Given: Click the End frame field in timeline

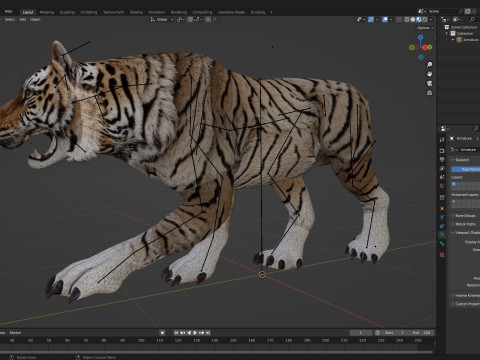Looking at the screenshot, I should point(422,333).
